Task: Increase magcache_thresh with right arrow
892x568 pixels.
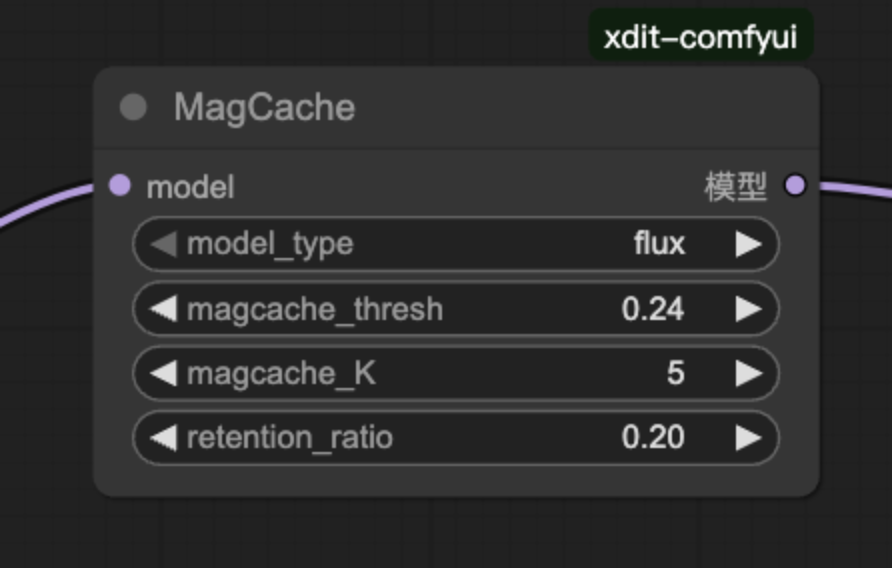Action: coord(748,309)
